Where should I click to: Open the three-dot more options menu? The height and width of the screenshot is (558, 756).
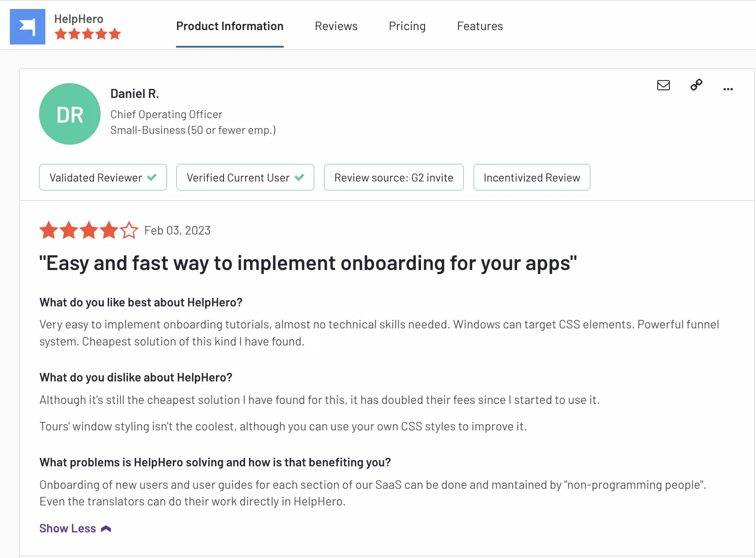tap(728, 89)
